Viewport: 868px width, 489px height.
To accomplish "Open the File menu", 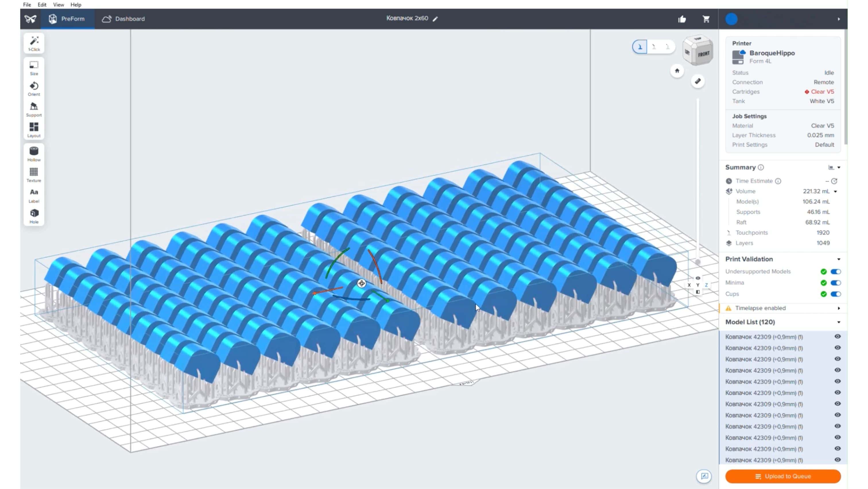I will pyautogui.click(x=27, y=4).
